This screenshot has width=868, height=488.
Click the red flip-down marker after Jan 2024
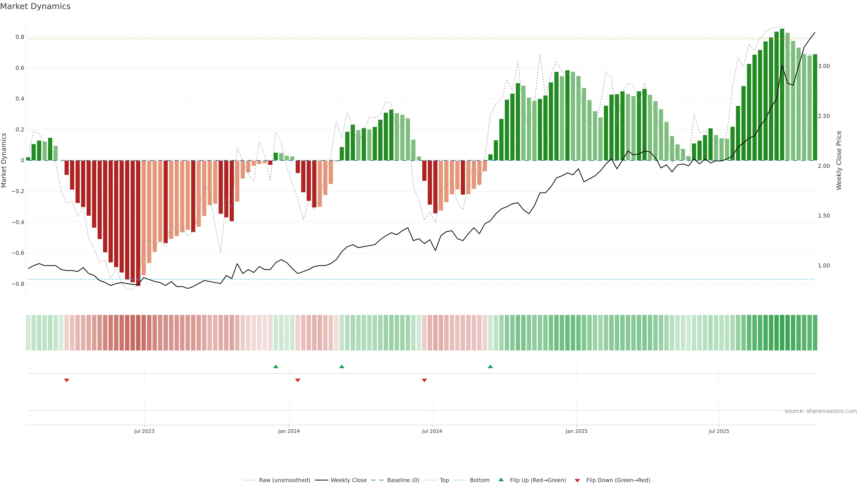[x=297, y=380]
